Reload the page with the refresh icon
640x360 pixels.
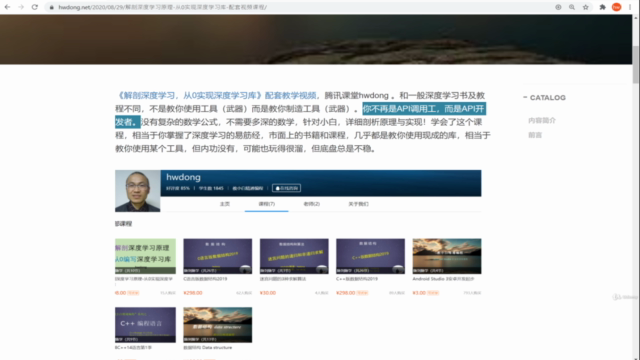pyautogui.click(x=35, y=7)
